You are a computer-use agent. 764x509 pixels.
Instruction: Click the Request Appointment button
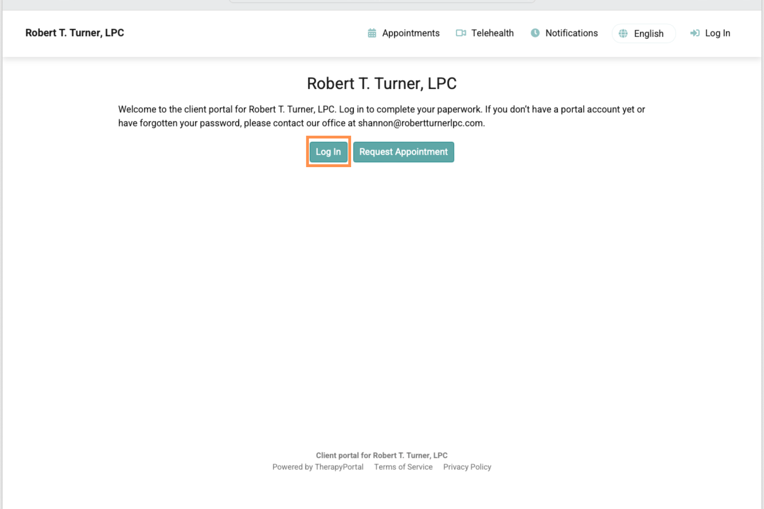[x=403, y=152]
